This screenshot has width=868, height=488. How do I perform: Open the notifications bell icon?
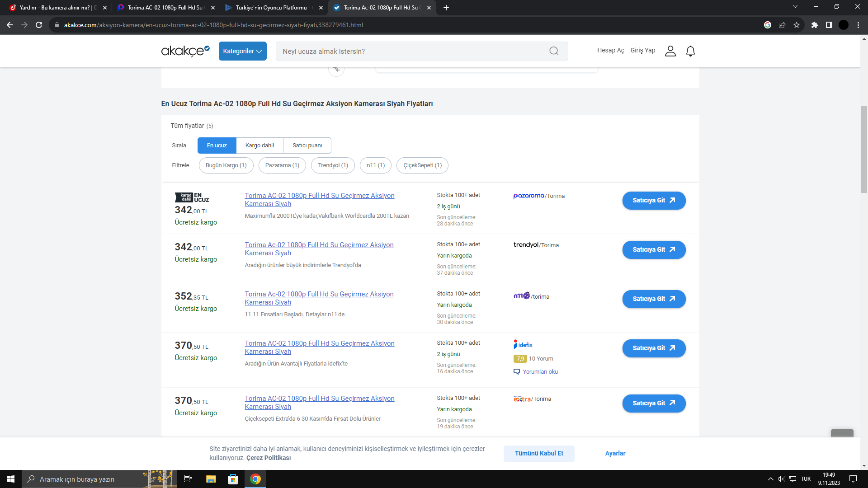(690, 51)
